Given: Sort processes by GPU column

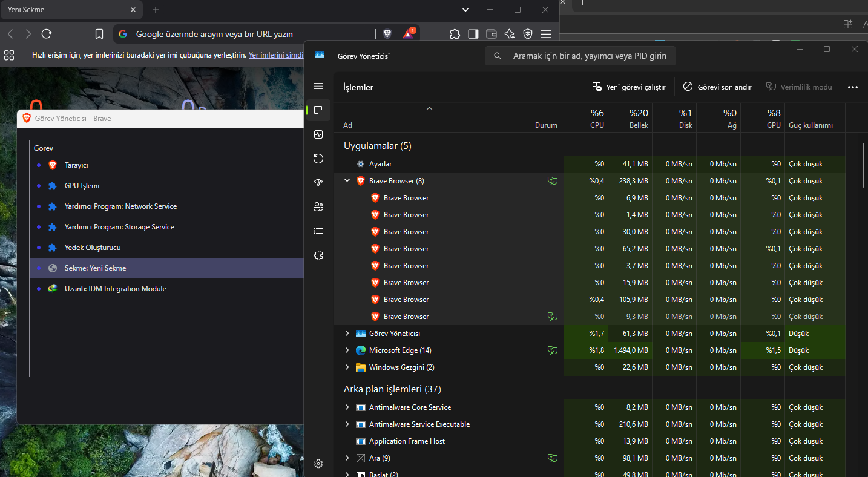Looking at the screenshot, I should (x=763, y=117).
